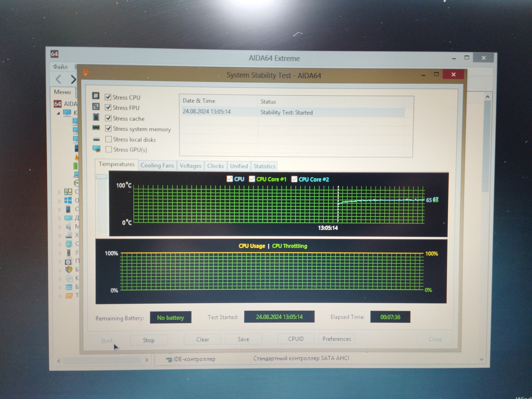Click Стандартный контроллер SATA AHCI entry
The height and width of the screenshot is (399, 532).
301,358
